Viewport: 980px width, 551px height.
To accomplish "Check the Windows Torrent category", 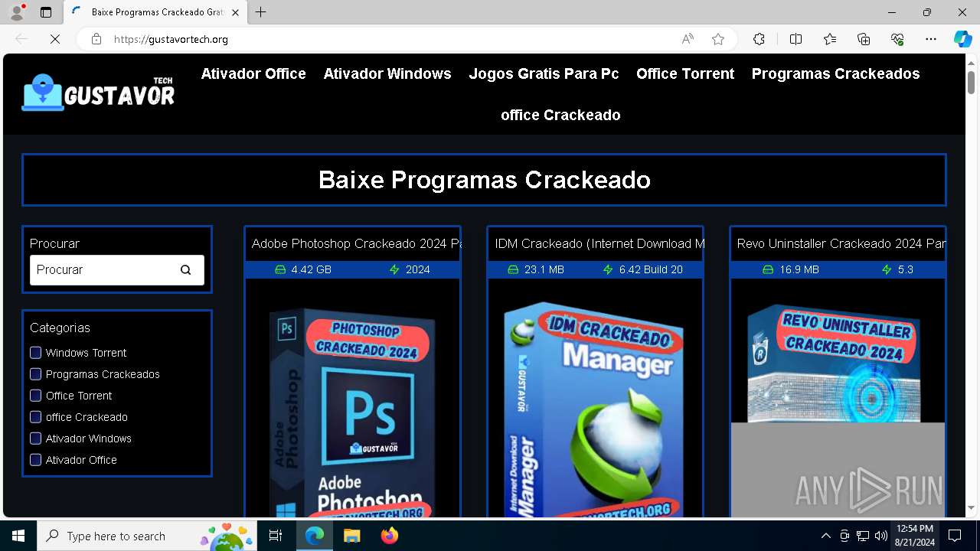I will pyautogui.click(x=35, y=353).
